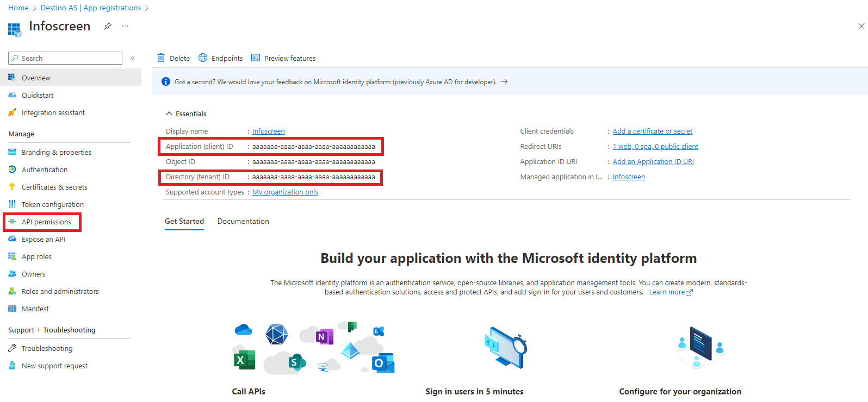Click the info icon in the feedback banner
Screen dimensions: 868x402
click(x=166, y=82)
